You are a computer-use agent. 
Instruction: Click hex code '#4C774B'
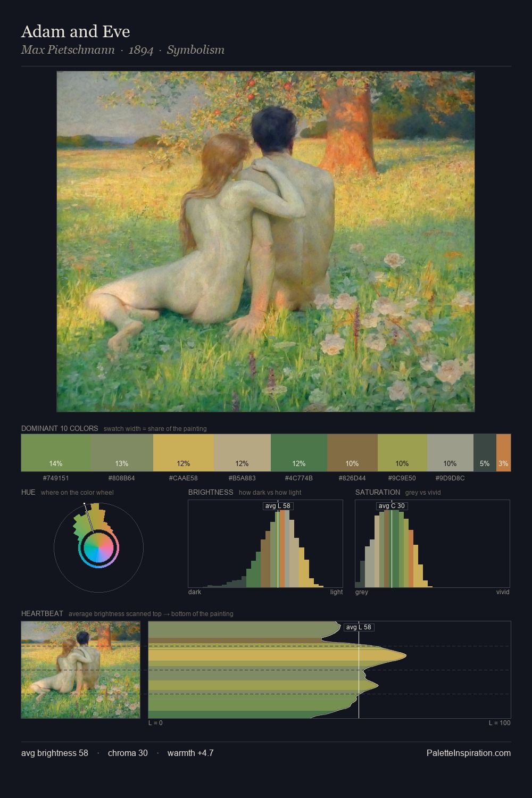click(x=299, y=478)
